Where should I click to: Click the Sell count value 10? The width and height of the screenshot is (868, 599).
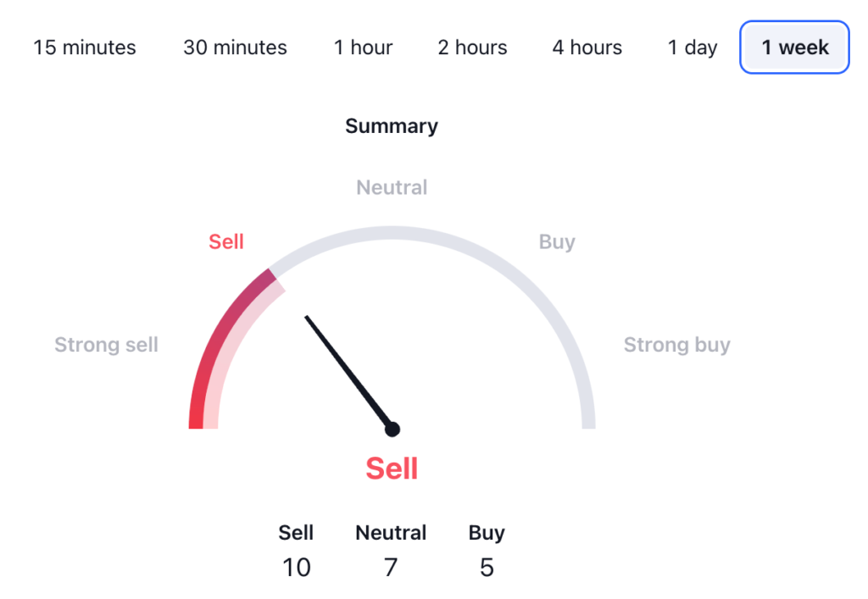coord(296,567)
